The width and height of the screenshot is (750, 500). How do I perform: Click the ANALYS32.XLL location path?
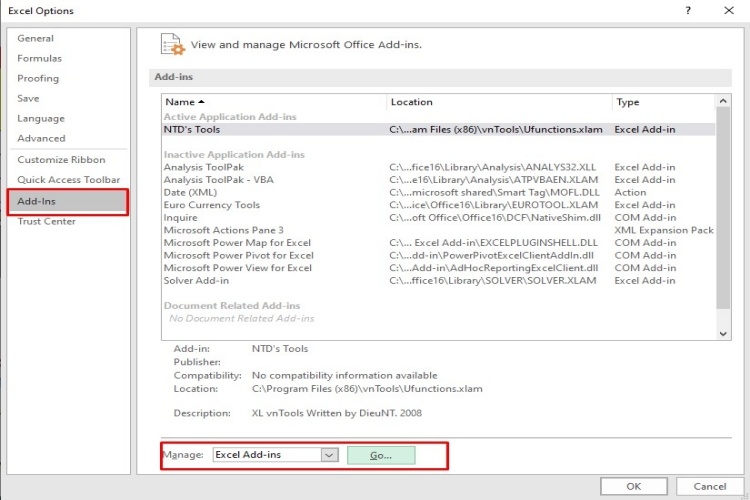coord(493,167)
